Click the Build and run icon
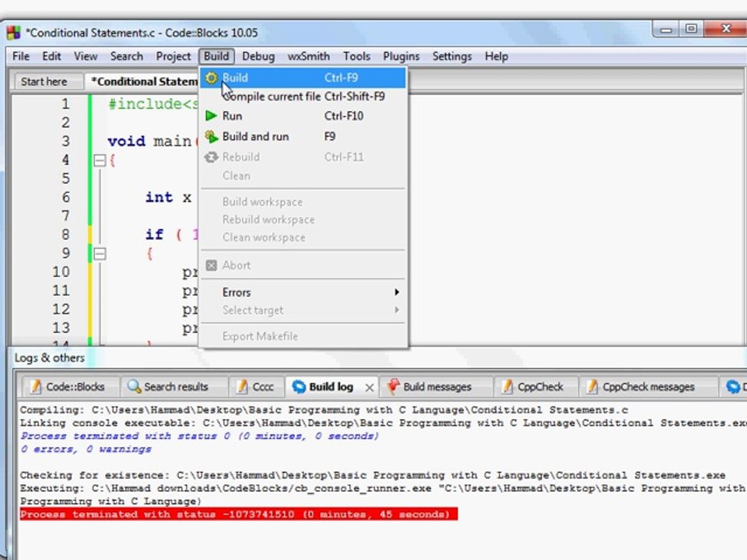Image resolution: width=747 pixels, height=560 pixels. (x=211, y=137)
